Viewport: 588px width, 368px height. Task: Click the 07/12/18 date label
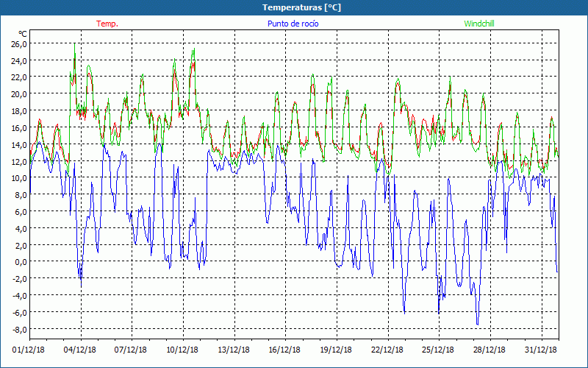tap(131, 350)
